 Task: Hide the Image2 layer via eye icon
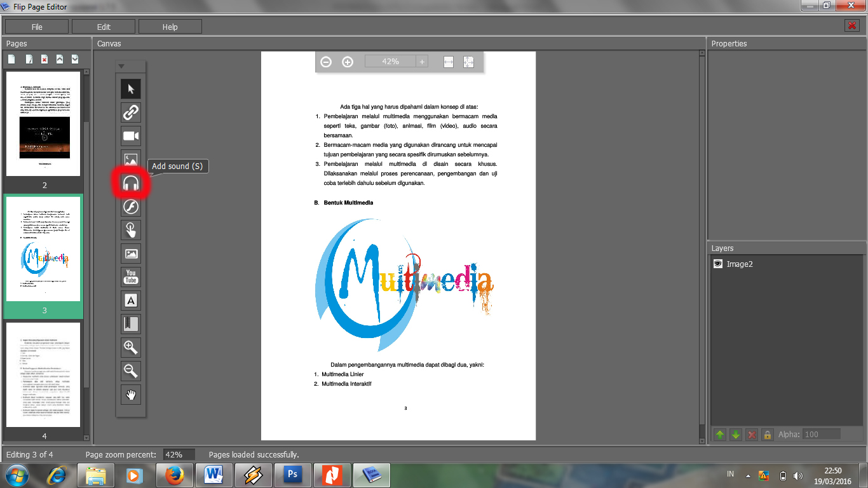(718, 264)
